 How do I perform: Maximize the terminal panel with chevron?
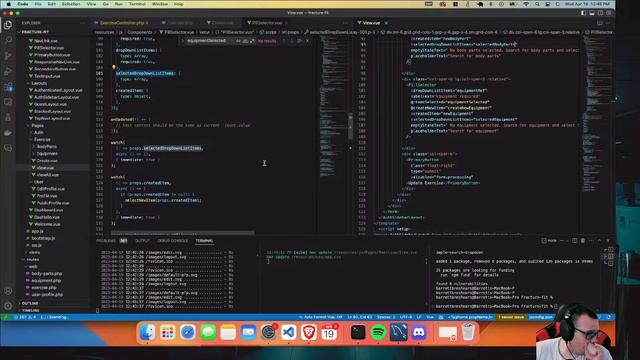(x=599, y=241)
